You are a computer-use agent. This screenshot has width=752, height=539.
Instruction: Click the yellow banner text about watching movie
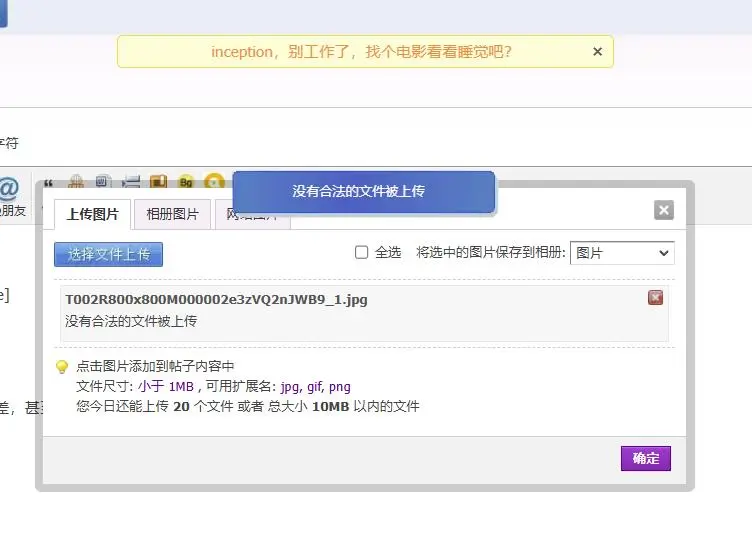pos(361,52)
